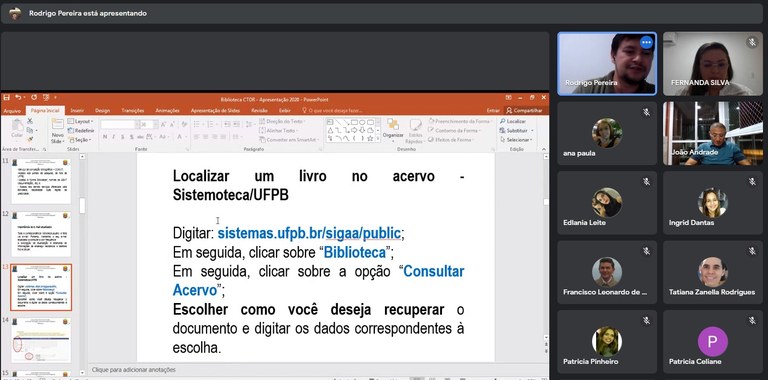This screenshot has height=380, width=768.
Task: Switch to Apresentação de Slides tab
Action: tap(215, 111)
